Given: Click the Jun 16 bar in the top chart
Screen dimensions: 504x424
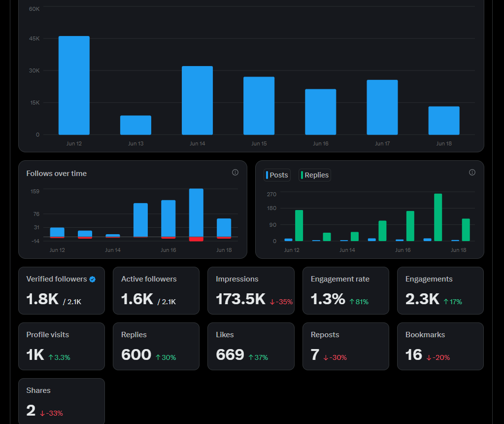Looking at the screenshot, I should click(x=320, y=112).
